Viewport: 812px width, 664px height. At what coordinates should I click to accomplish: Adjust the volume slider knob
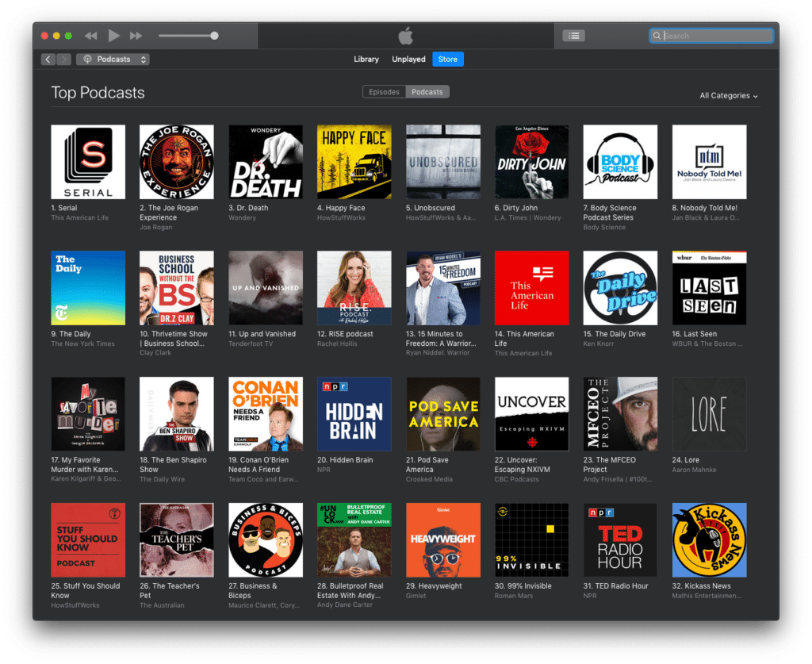pyautogui.click(x=214, y=36)
